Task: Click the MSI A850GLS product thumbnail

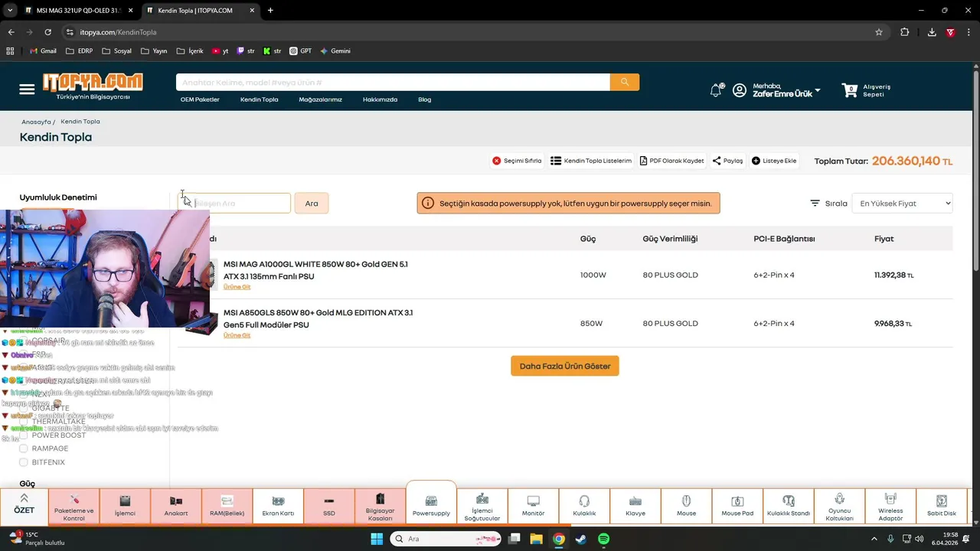Action: (x=201, y=324)
